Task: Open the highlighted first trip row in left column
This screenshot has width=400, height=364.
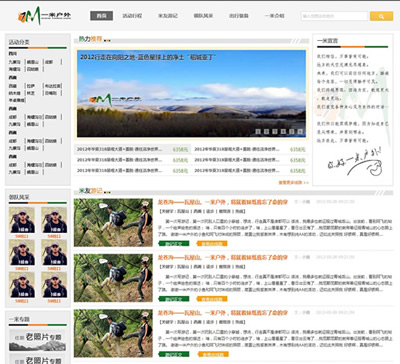Action: [x=132, y=149]
